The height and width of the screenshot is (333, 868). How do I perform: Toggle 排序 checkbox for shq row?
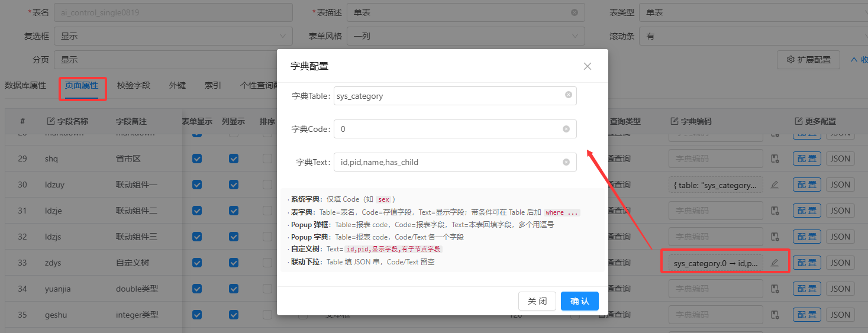[267, 159]
